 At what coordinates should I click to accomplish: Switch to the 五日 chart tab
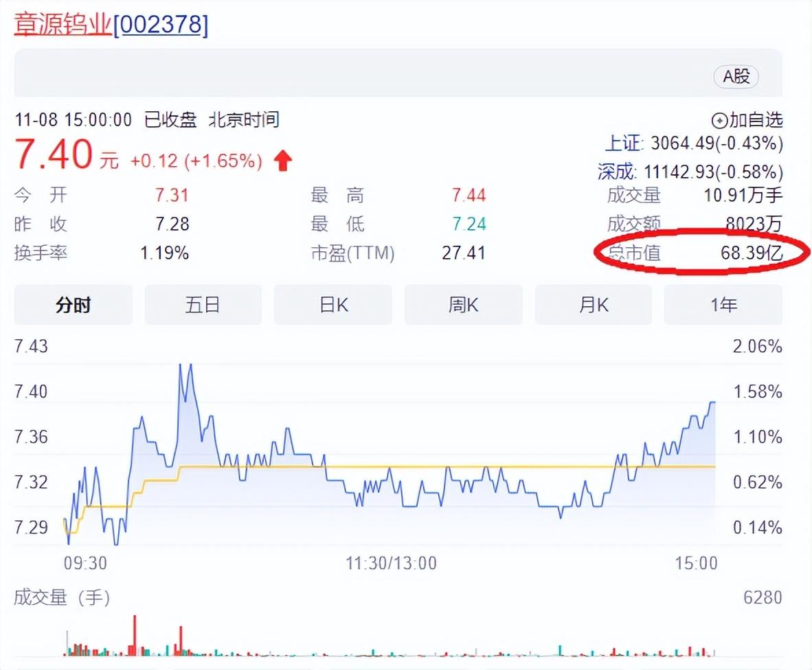pyautogui.click(x=203, y=305)
